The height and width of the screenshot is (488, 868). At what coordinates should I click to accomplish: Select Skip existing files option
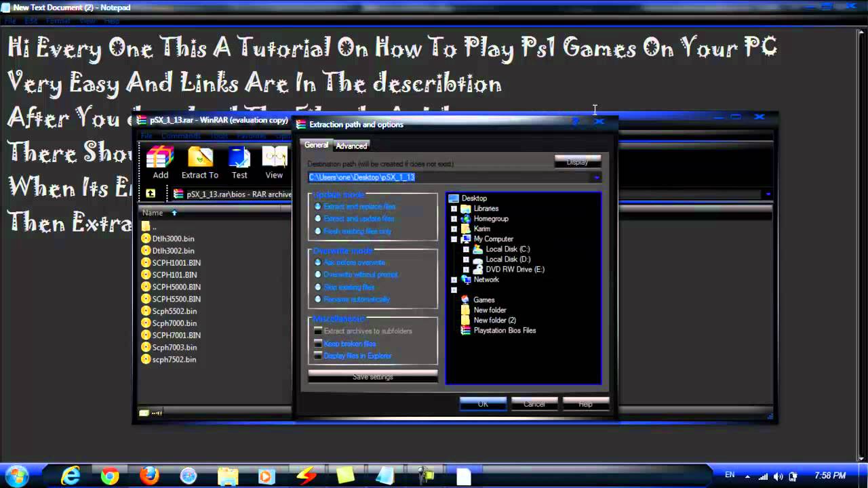344,287
